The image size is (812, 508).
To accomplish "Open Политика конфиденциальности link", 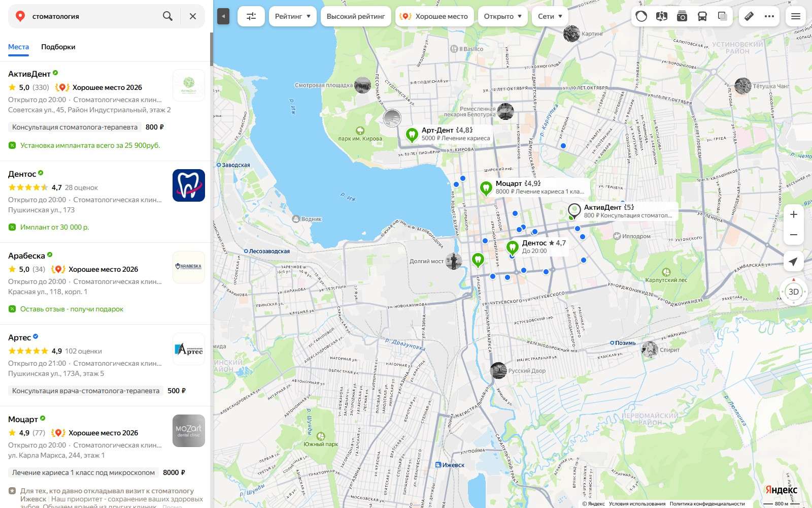I will click(707, 504).
